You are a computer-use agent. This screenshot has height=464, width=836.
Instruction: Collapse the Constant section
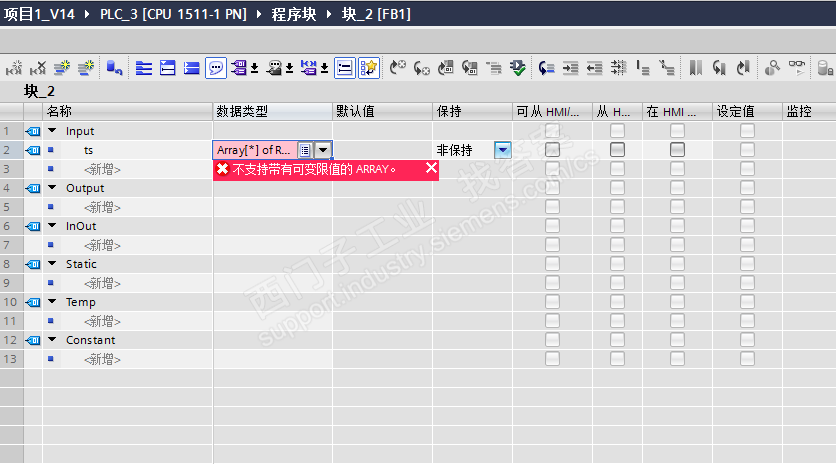click(x=52, y=339)
